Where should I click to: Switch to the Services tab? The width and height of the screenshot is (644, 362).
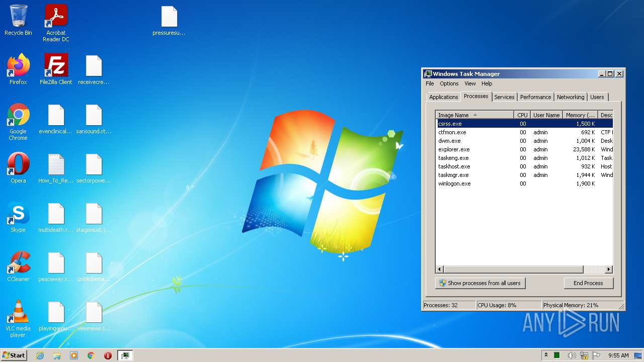(x=504, y=97)
